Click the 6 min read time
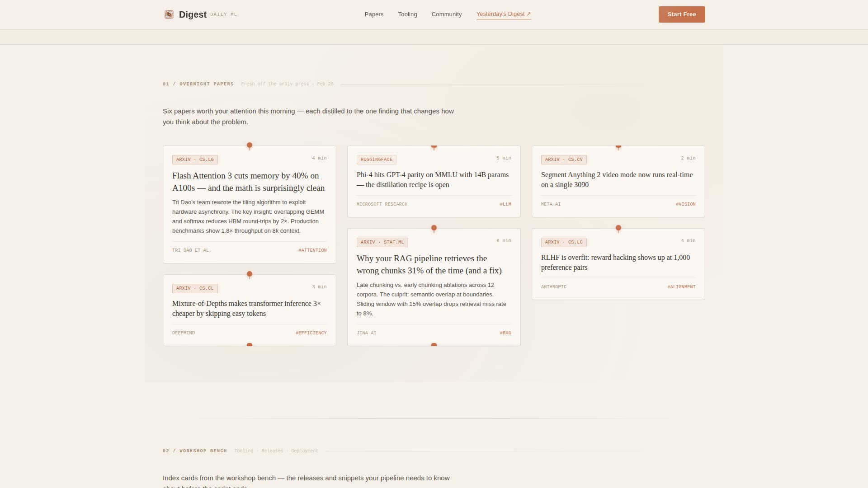 pos(504,241)
